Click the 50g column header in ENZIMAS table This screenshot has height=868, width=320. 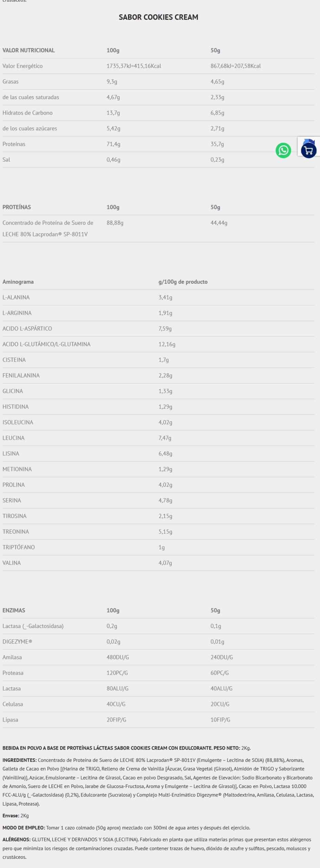click(215, 610)
